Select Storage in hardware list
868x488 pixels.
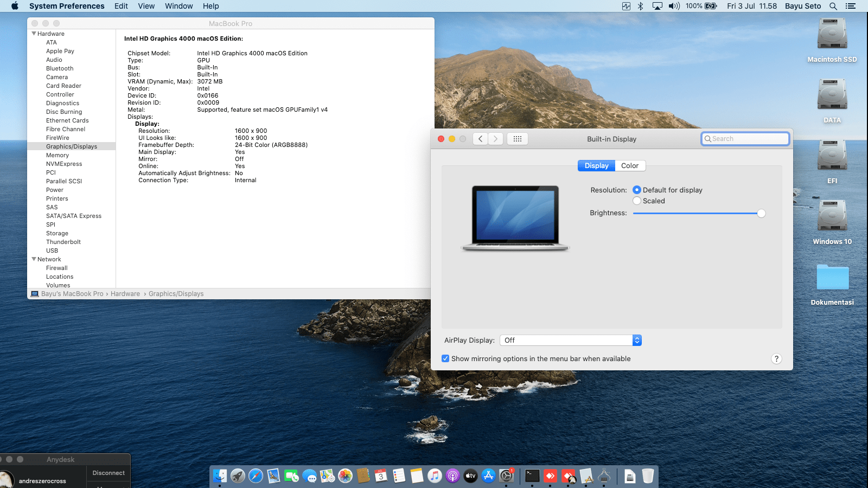point(57,233)
